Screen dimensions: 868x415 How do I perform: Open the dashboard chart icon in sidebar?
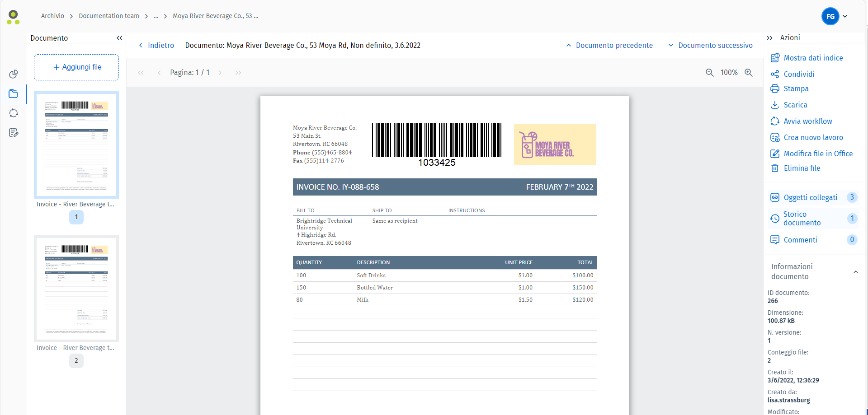tap(14, 74)
